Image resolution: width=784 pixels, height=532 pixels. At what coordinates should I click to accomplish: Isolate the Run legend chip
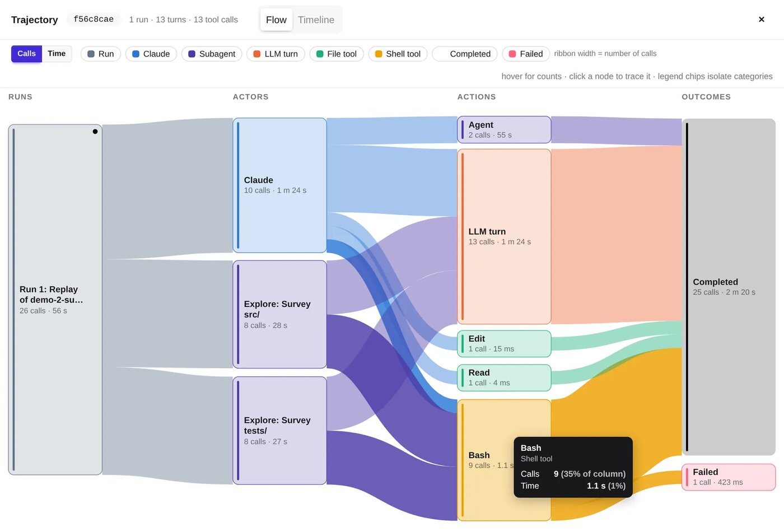tap(101, 54)
